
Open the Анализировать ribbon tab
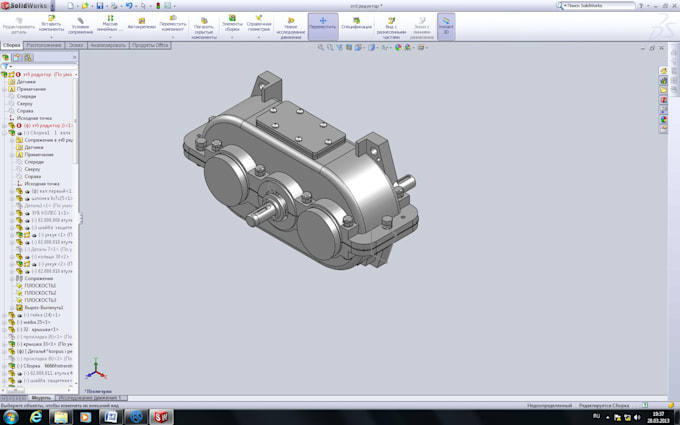(x=108, y=45)
